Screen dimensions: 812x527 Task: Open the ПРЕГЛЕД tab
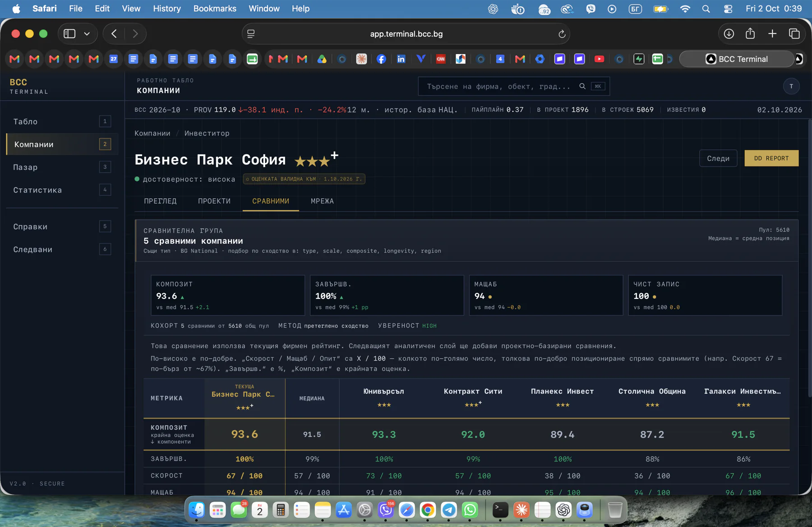pyautogui.click(x=160, y=201)
